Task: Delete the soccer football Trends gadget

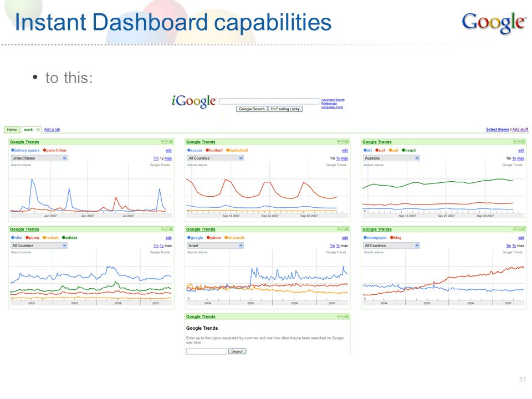Action: 347,142
